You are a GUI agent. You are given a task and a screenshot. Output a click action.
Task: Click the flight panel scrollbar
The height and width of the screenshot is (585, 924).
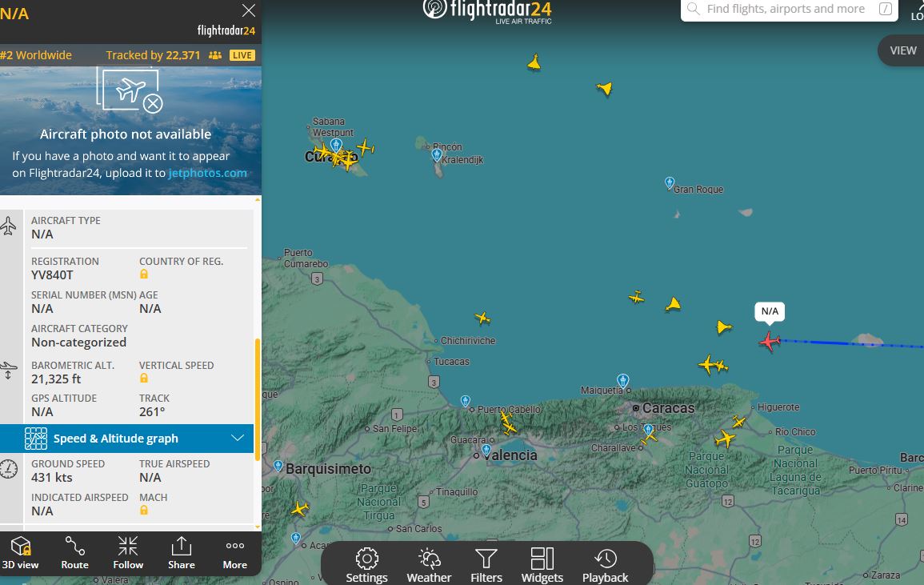[x=257, y=400]
